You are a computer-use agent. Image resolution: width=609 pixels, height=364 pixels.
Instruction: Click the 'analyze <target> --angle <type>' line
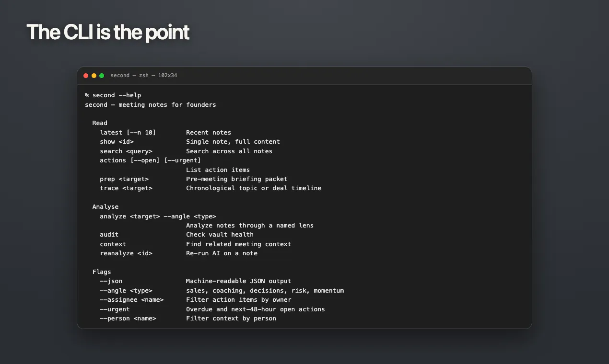[158, 216]
